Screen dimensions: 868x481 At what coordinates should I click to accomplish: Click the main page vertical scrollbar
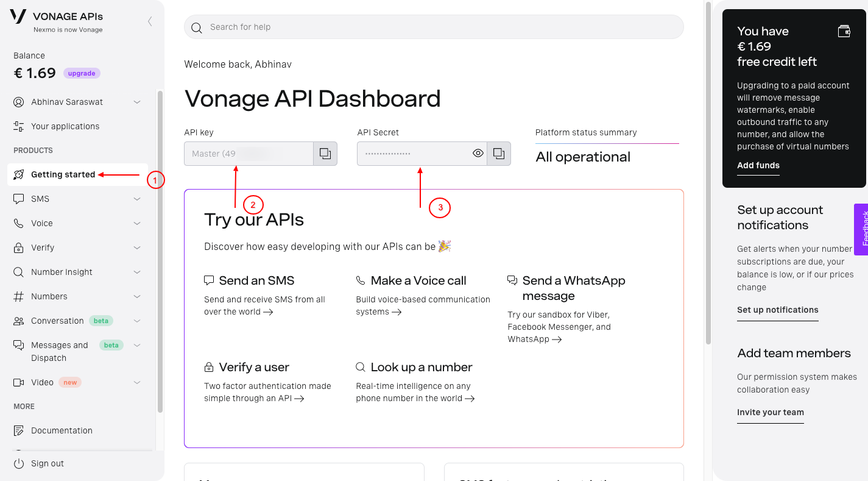tap(708, 174)
